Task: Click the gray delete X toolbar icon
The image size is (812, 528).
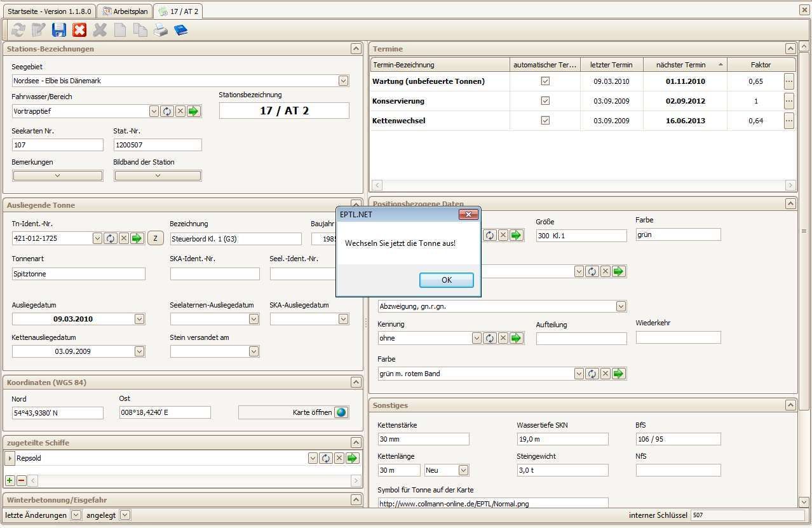Action: [100, 30]
